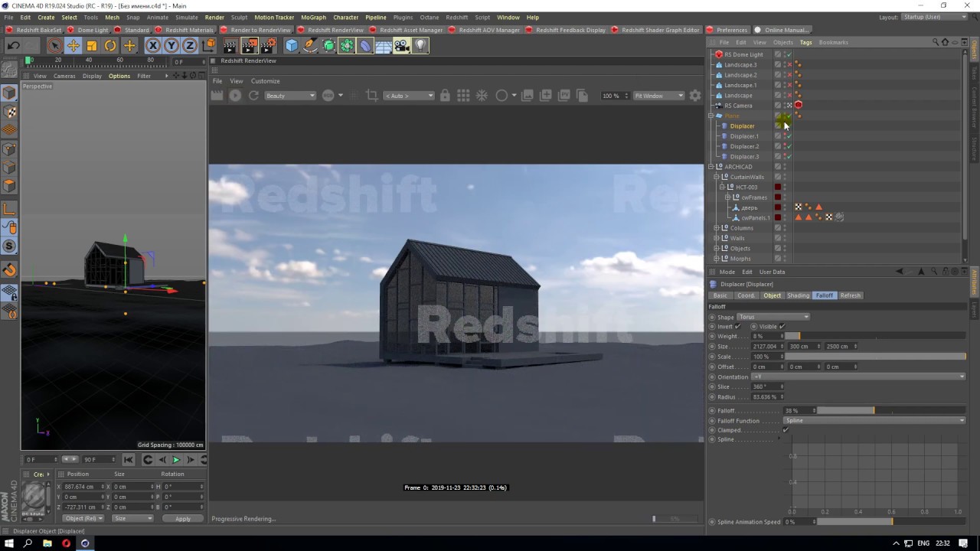Add a Light object from toolbar

coord(420,46)
